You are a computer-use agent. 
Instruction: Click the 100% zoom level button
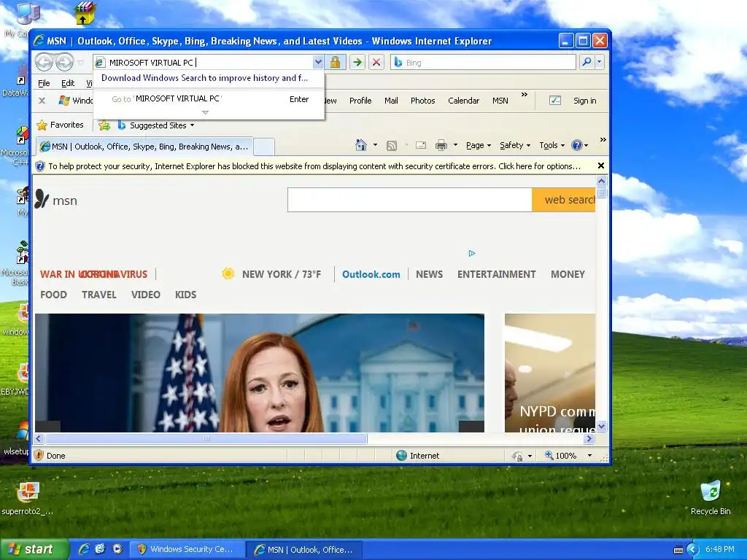561,456
